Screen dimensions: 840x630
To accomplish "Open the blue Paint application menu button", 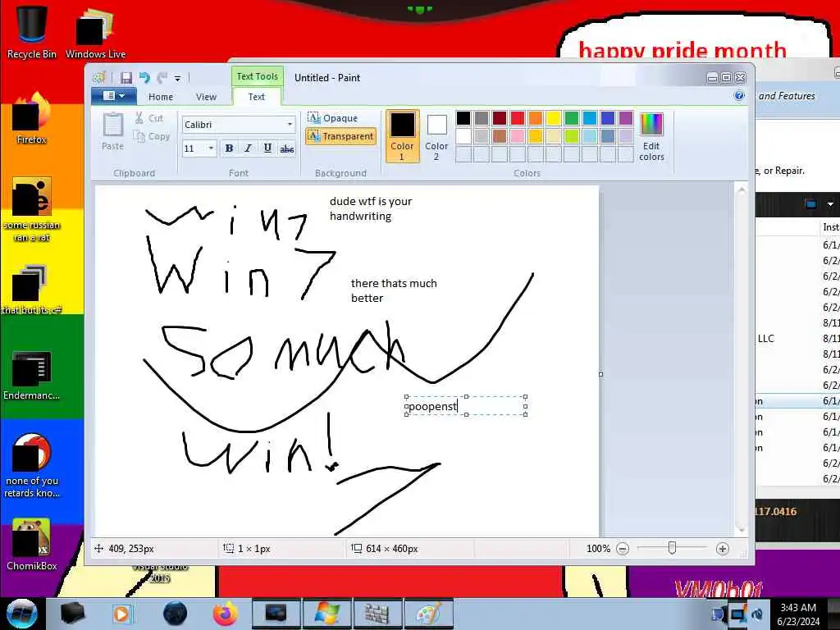I will (x=113, y=96).
